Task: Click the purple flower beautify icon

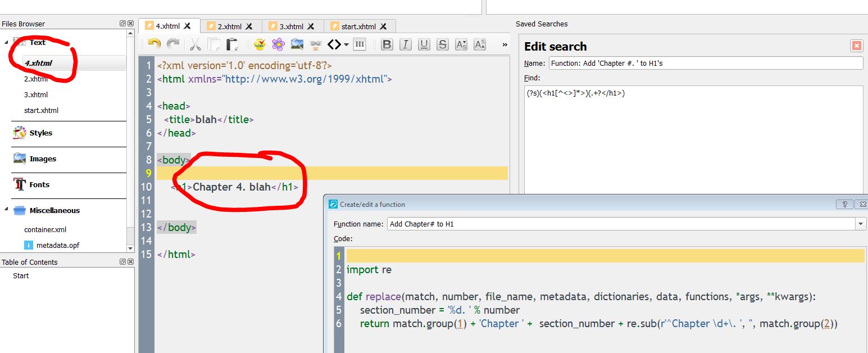Action: pyautogui.click(x=278, y=44)
